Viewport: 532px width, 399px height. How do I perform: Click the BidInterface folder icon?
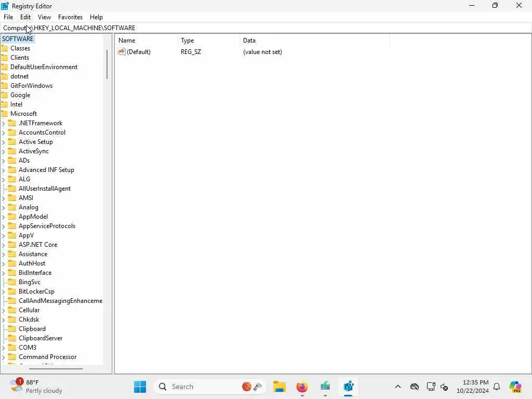(12, 272)
